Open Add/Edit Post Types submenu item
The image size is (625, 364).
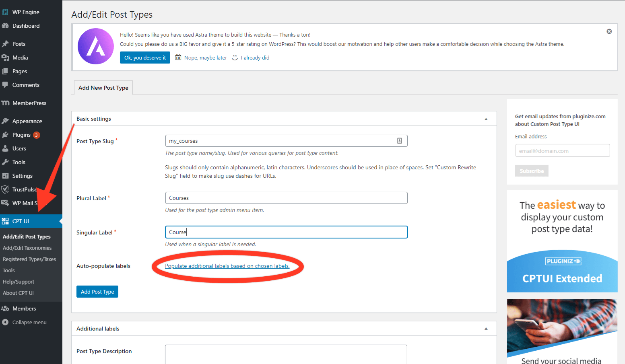[27, 236]
